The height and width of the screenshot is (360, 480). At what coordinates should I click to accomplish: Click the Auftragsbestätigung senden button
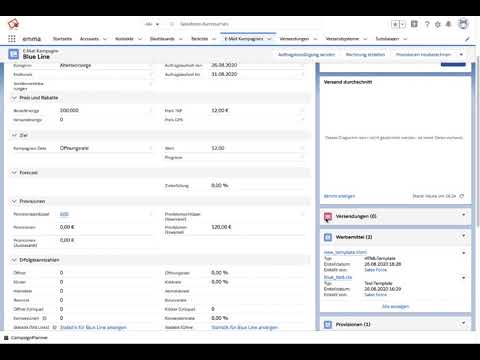point(307,54)
